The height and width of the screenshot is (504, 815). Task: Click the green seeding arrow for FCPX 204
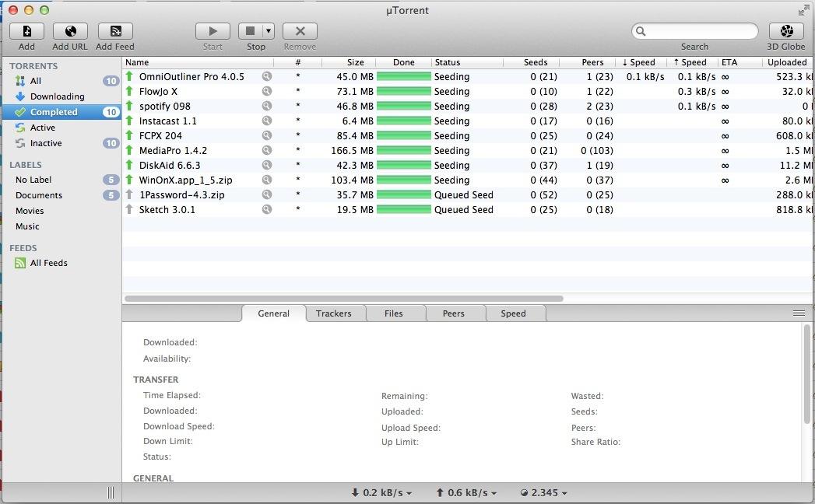click(x=129, y=135)
